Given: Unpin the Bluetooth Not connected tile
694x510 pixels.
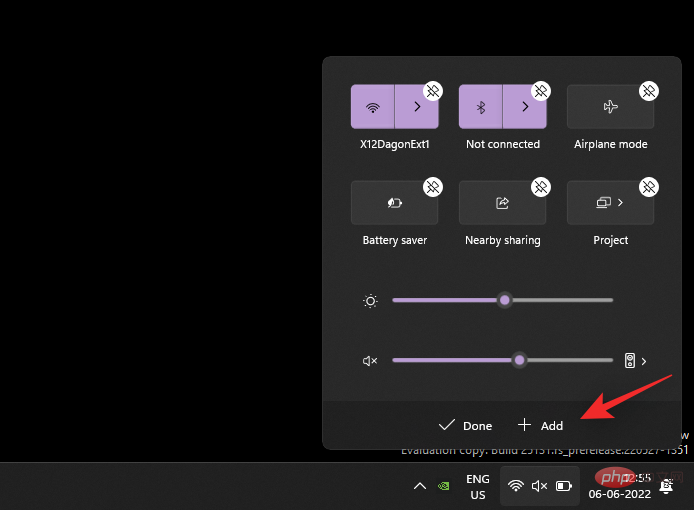Looking at the screenshot, I should (x=541, y=91).
